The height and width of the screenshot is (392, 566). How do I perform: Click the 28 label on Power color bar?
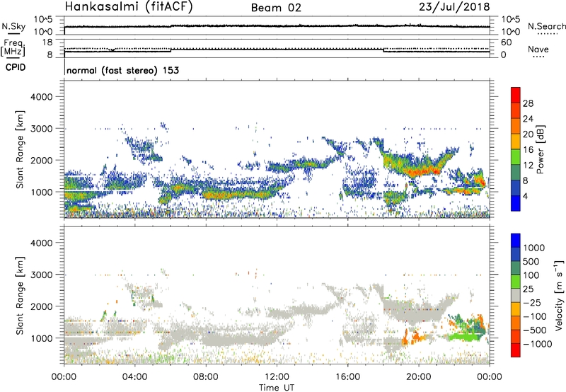[x=528, y=103]
